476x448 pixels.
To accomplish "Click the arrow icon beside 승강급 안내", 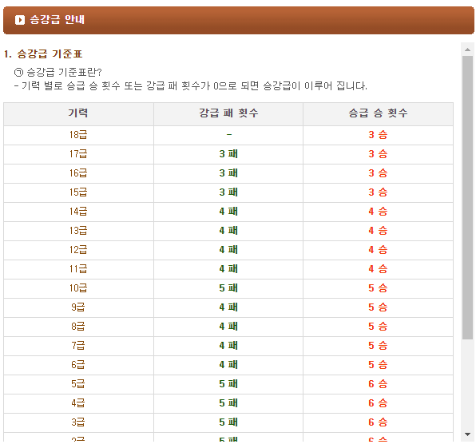I will [x=20, y=20].
